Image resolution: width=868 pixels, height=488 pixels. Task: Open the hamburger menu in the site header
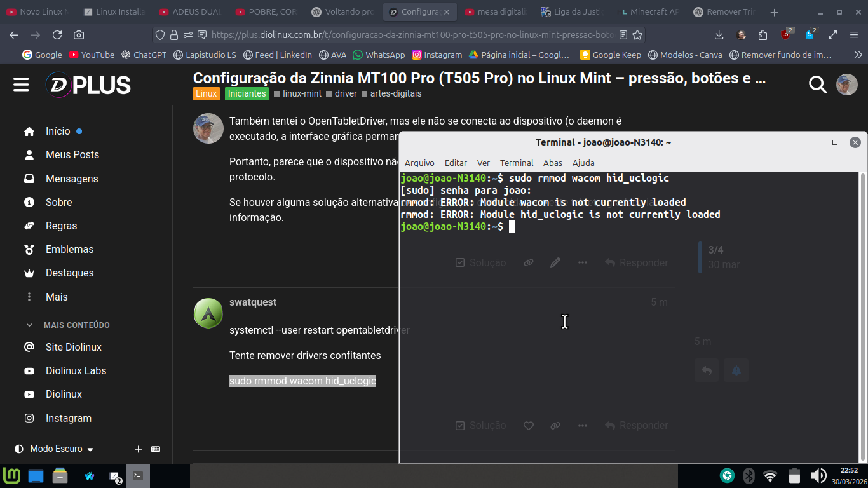pyautogui.click(x=21, y=85)
